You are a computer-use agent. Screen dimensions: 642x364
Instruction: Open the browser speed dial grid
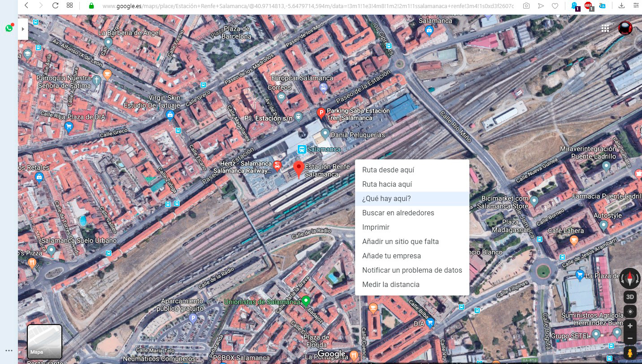click(69, 5)
